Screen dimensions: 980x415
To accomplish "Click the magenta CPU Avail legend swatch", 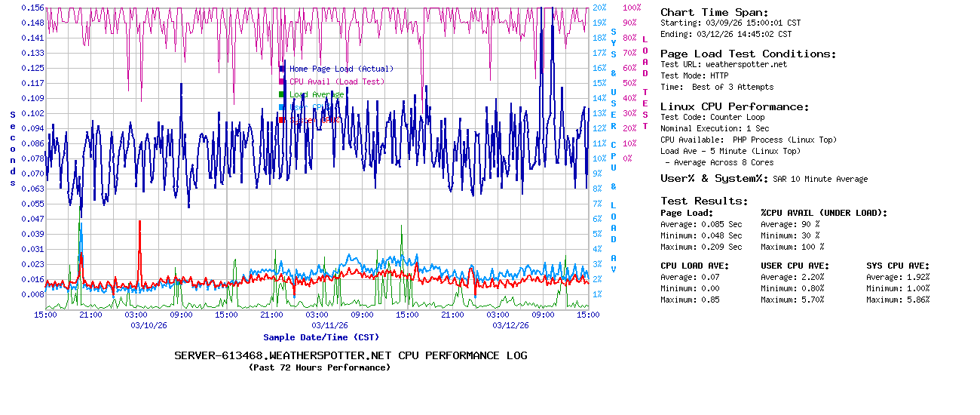I will pyautogui.click(x=282, y=81).
